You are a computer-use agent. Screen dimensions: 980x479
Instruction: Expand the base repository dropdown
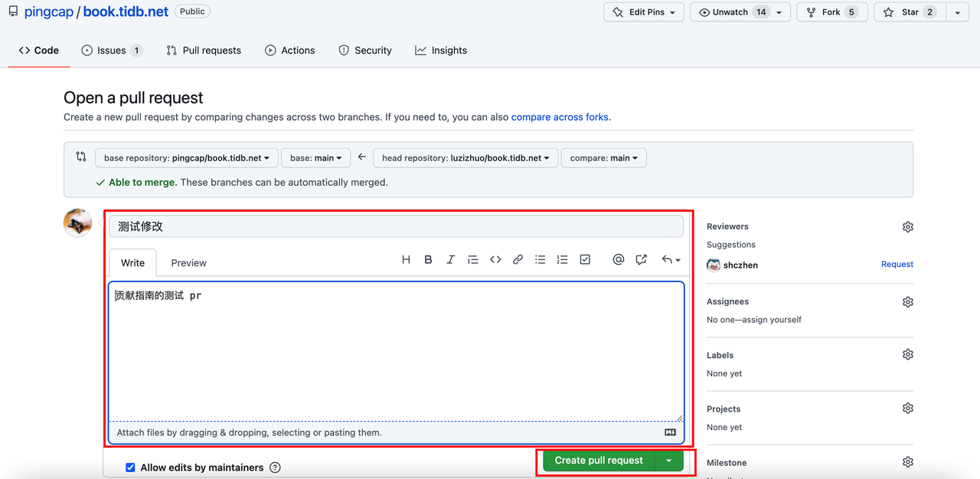pos(186,158)
